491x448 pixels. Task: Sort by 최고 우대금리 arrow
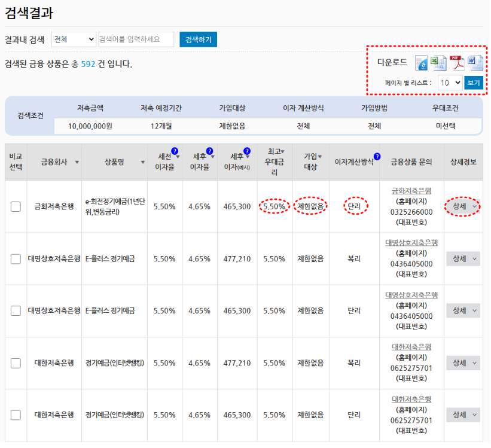tap(282, 152)
